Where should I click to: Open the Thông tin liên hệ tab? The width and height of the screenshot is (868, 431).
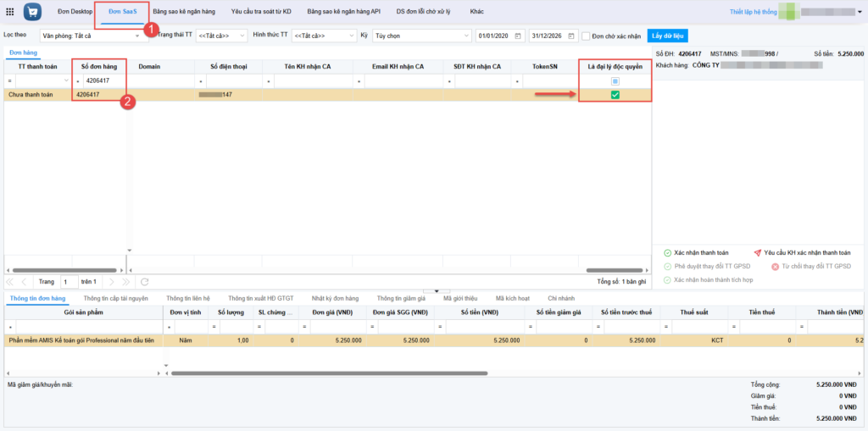tap(188, 298)
